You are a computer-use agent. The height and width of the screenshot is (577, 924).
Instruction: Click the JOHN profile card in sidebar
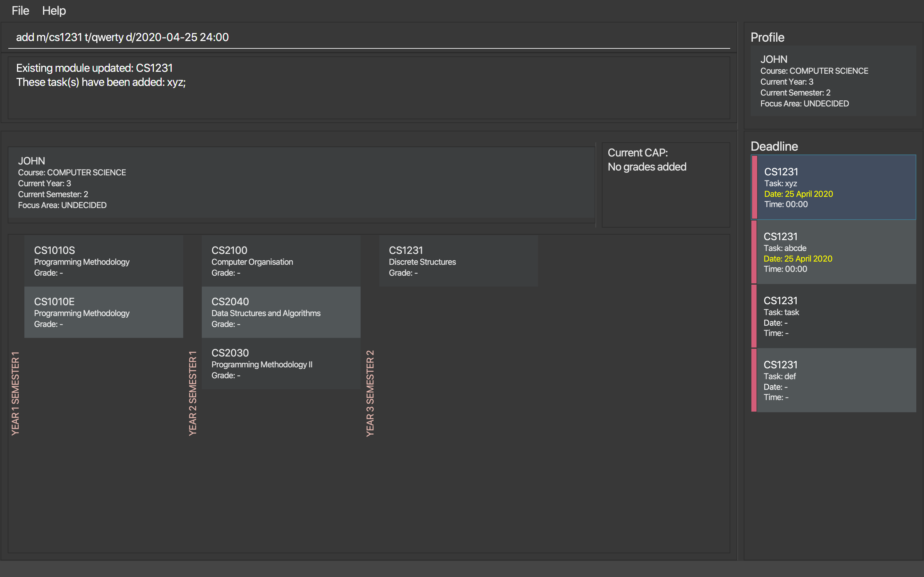tap(833, 81)
